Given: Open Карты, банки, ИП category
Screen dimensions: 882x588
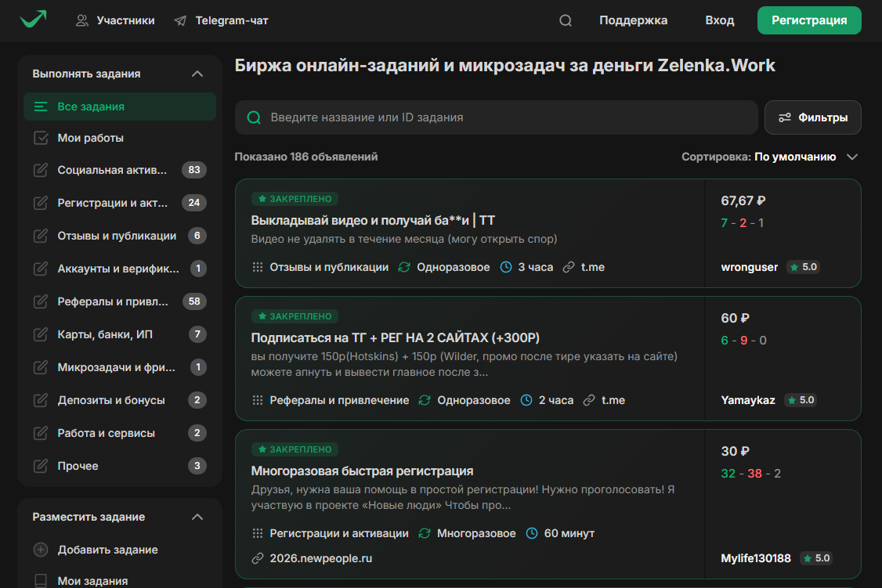Looking at the screenshot, I should pyautogui.click(x=120, y=334).
